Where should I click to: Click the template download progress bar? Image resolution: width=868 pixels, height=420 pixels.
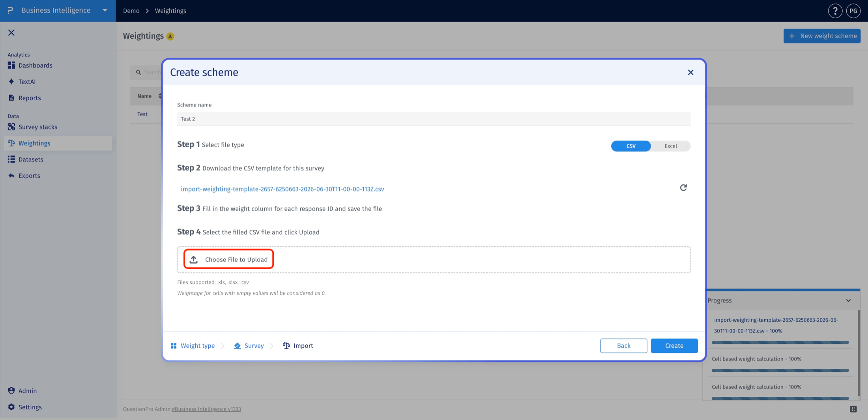point(780,342)
